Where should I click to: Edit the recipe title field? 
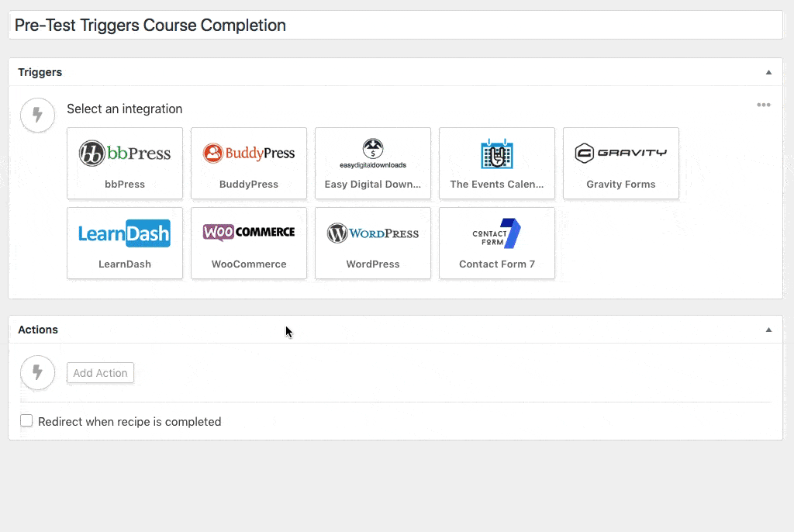395,25
